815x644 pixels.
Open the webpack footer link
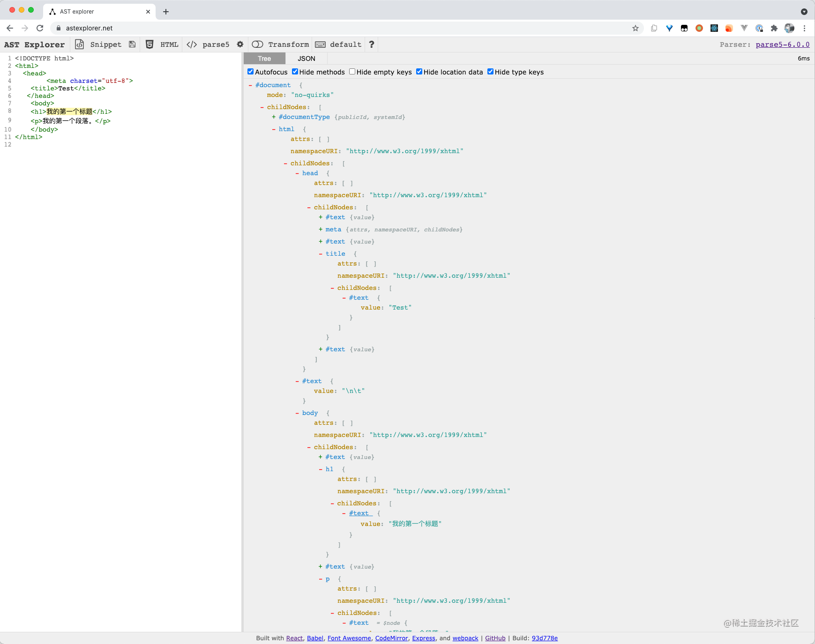tap(465, 638)
